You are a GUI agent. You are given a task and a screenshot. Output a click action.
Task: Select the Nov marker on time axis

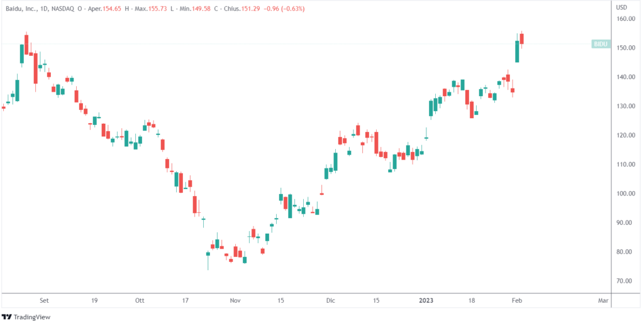(235, 301)
